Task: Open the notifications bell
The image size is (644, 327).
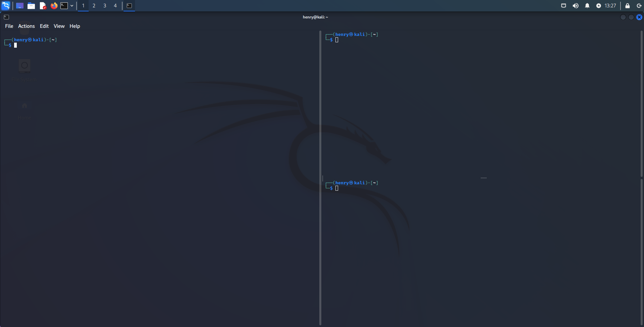Action: 587,6
